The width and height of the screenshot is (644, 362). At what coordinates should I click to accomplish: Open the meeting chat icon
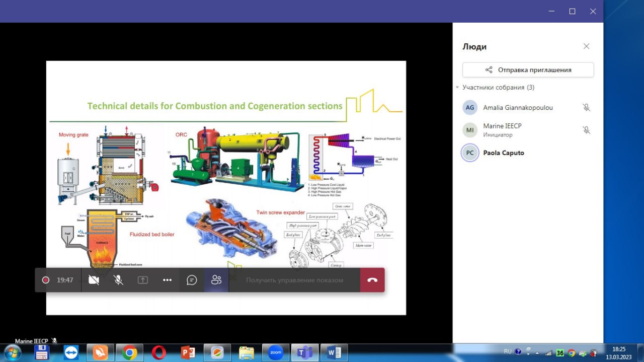[x=192, y=280]
